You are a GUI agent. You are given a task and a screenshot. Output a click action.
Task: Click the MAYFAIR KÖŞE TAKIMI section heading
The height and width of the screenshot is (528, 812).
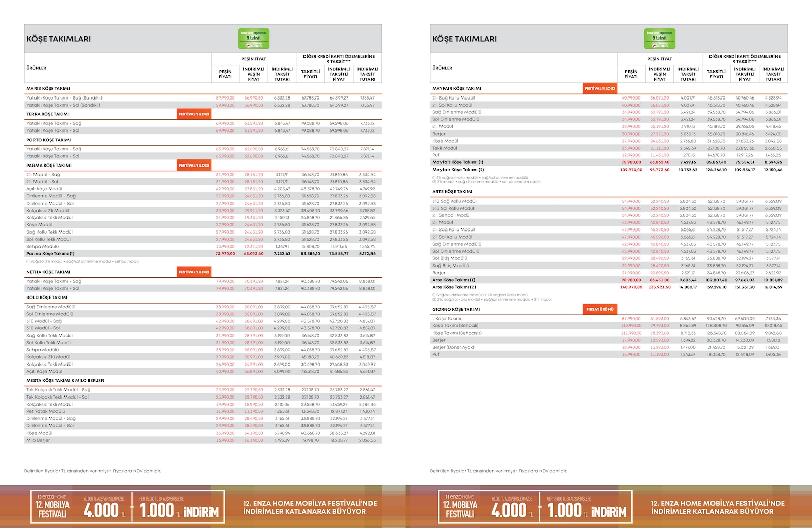pos(457,88)
